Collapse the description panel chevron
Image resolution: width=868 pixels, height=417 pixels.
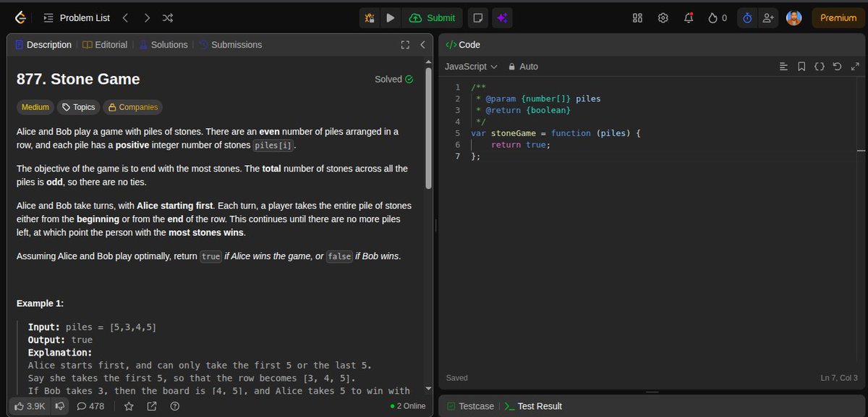[423, 45]
